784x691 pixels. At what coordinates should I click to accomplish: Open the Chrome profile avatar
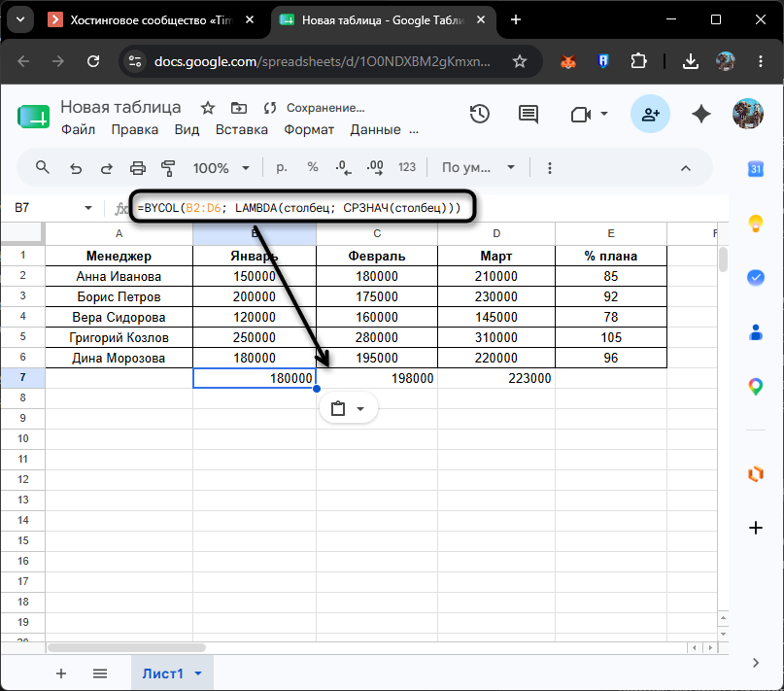click(726, 61)
